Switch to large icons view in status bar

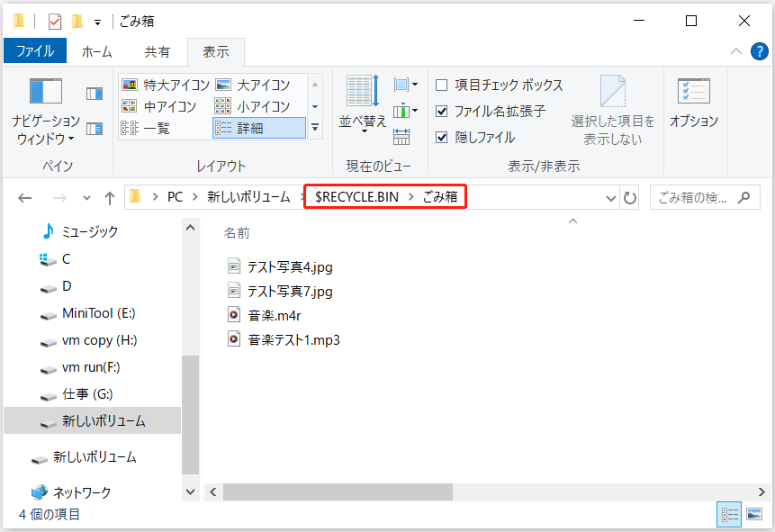pos(754,515)
